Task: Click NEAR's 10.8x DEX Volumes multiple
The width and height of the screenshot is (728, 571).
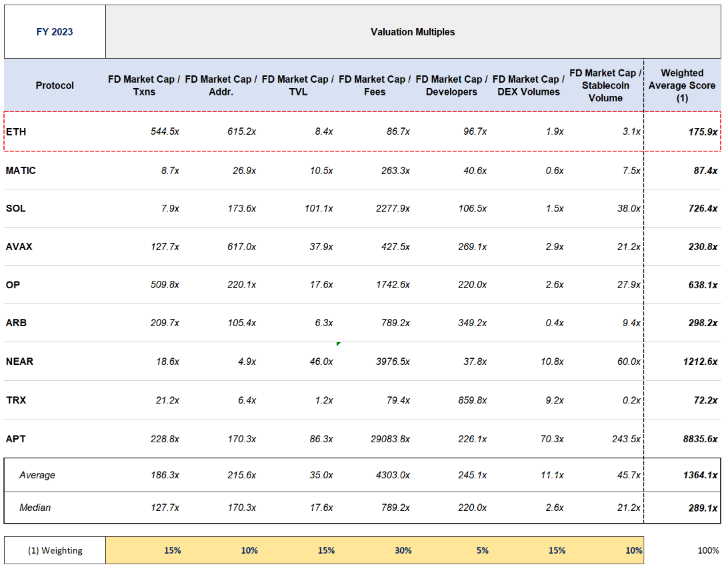Action: (x=552, y=362)
